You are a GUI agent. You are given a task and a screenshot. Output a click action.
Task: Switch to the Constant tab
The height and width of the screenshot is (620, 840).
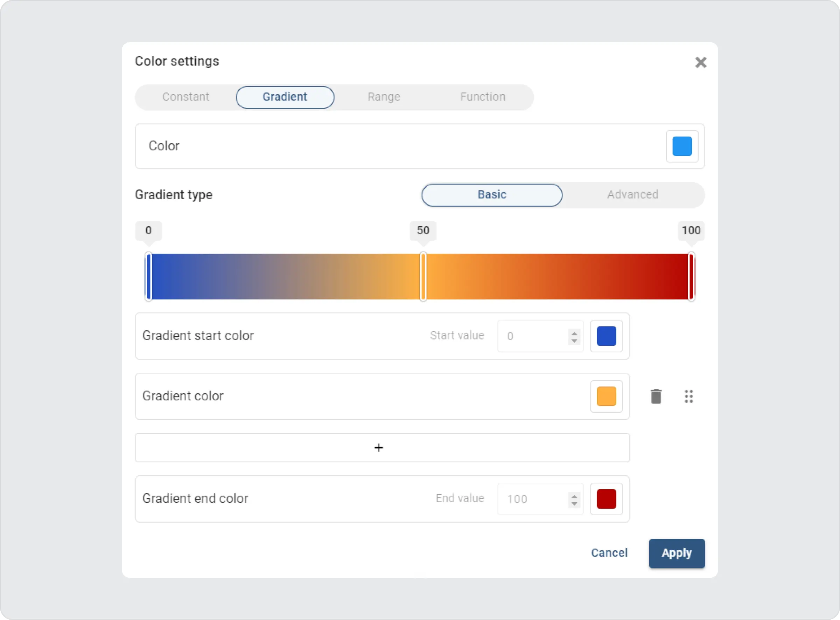[x=185, y=97]
